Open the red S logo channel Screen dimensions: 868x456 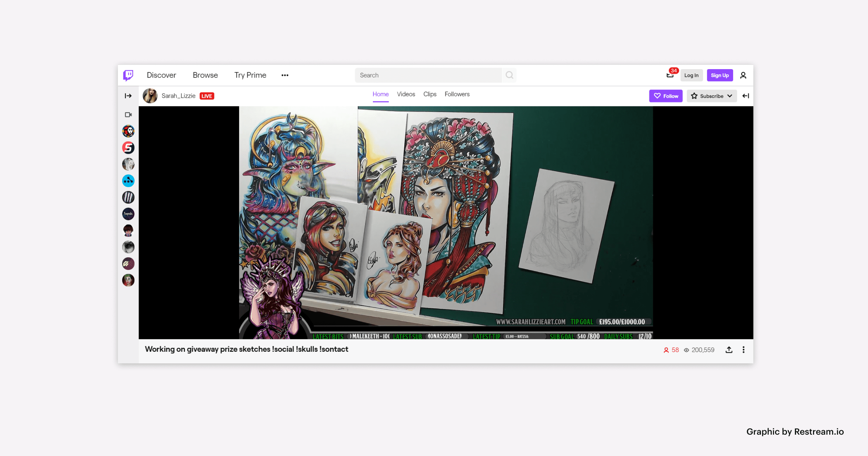coord(128,148)
